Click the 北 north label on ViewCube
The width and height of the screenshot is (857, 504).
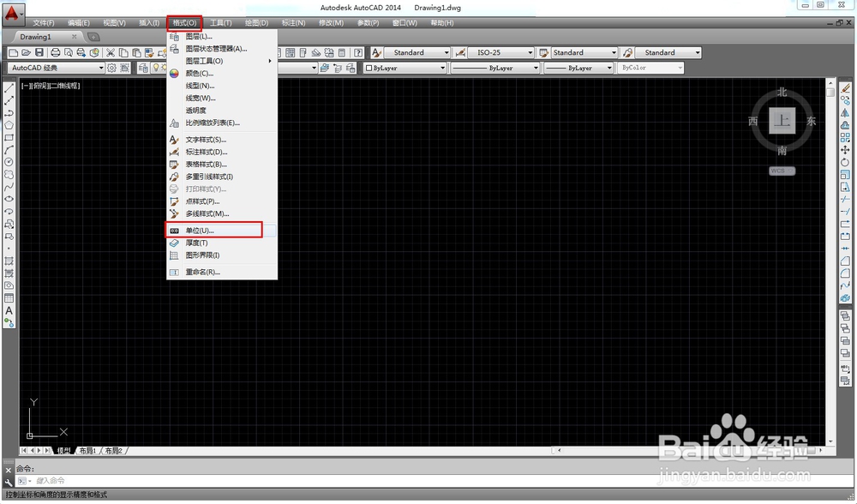click(x=782, y=92)
